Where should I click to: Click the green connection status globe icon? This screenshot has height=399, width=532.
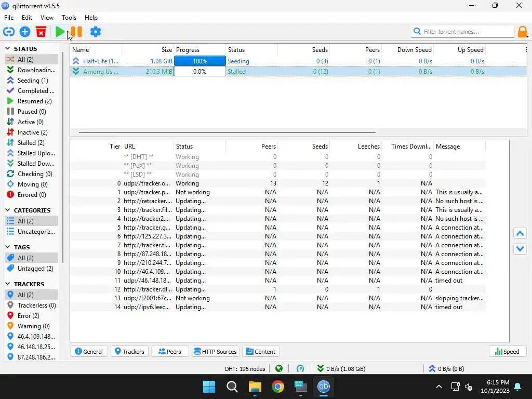click(x=279, y=368)
